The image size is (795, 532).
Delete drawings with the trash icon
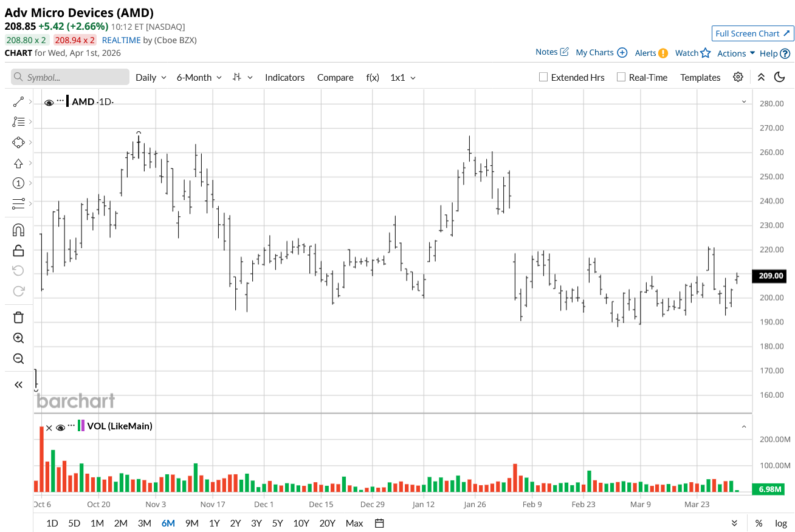click(x=18, y=318)
